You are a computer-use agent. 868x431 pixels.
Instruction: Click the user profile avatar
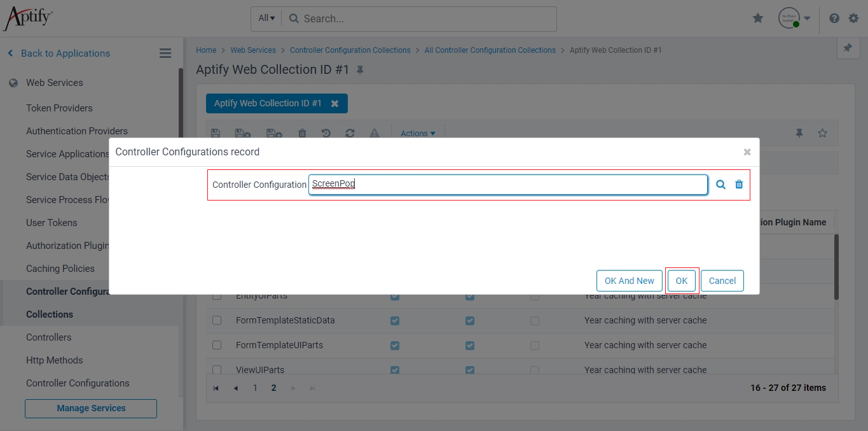789,18
